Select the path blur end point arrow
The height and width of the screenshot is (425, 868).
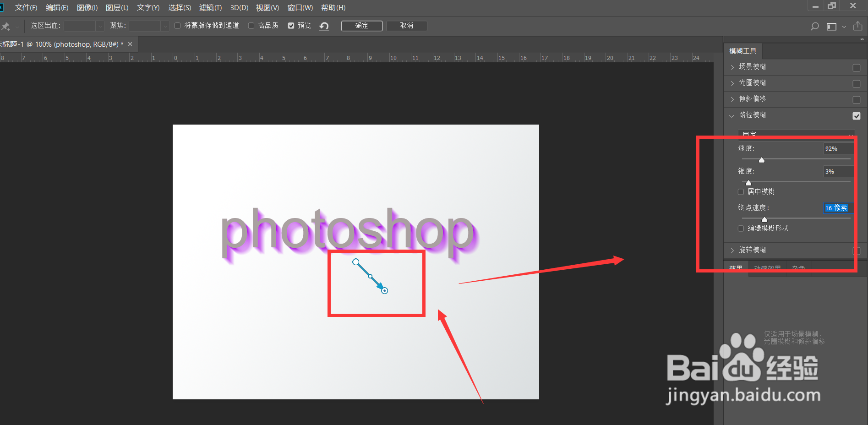coord(384,290)
